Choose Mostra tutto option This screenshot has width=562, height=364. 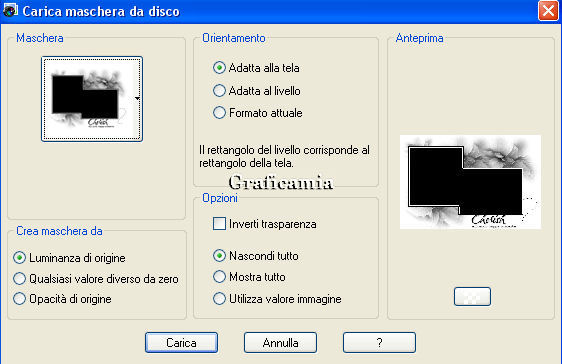pos(249,277)
